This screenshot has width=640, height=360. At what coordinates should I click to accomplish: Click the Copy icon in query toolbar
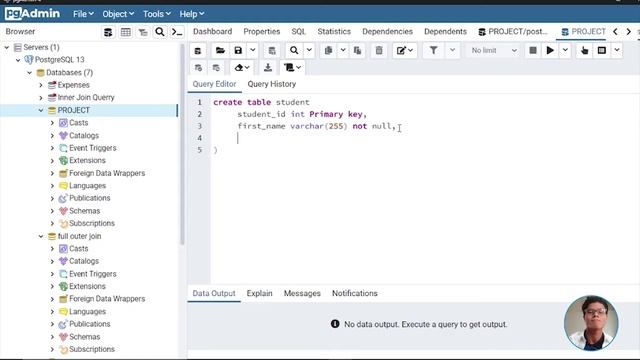coord(328,51)
